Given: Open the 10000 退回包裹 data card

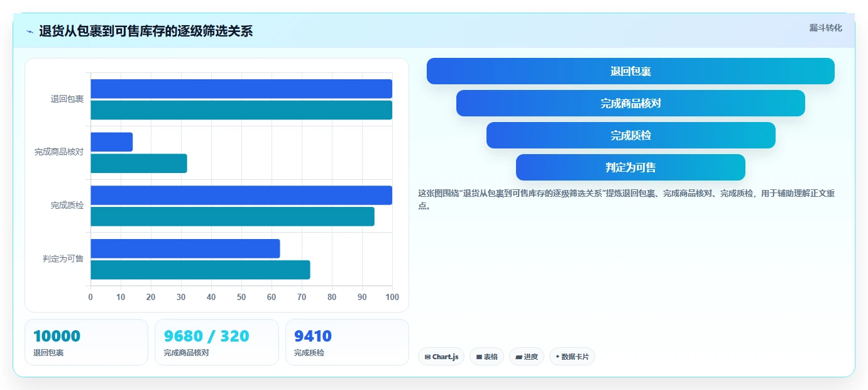Looking at the screenshot, I should point(86,342).
